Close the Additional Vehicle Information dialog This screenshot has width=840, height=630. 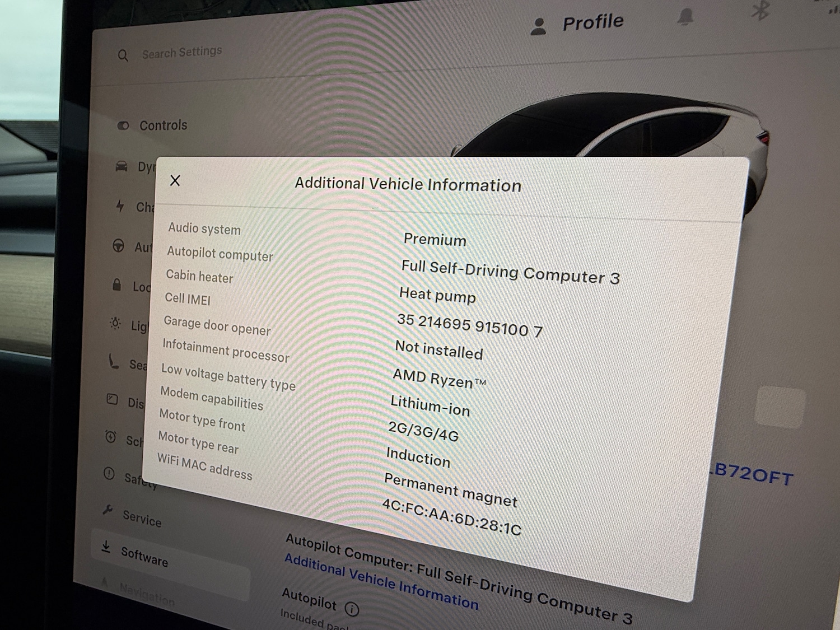tap(175, 180)
